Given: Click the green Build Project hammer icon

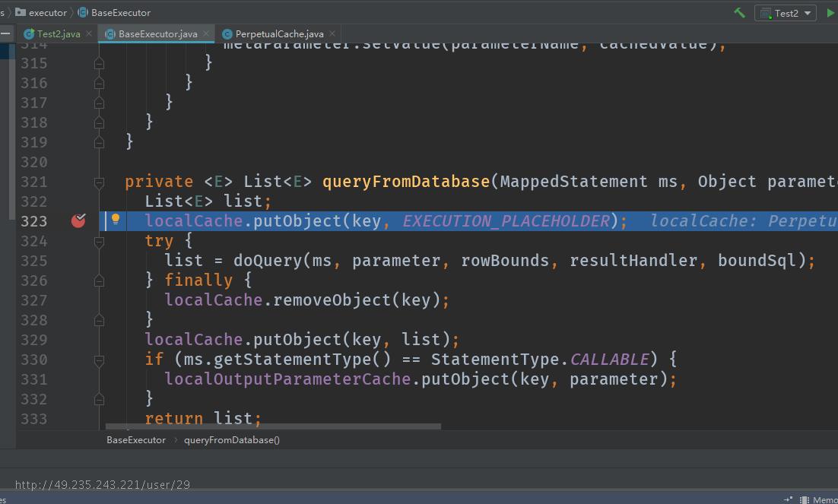Looking at the screenshot, I should click(x=740, y=12).
